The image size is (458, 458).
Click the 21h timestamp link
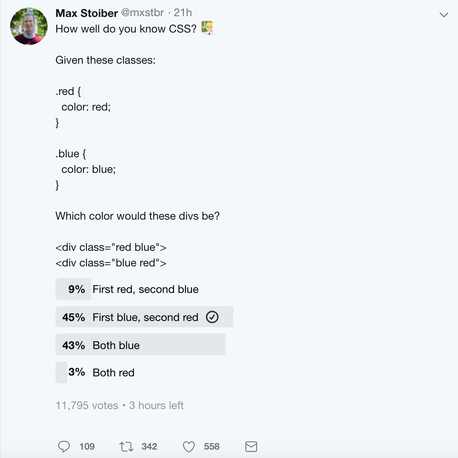pyautogui.click(x=183, y=13)
